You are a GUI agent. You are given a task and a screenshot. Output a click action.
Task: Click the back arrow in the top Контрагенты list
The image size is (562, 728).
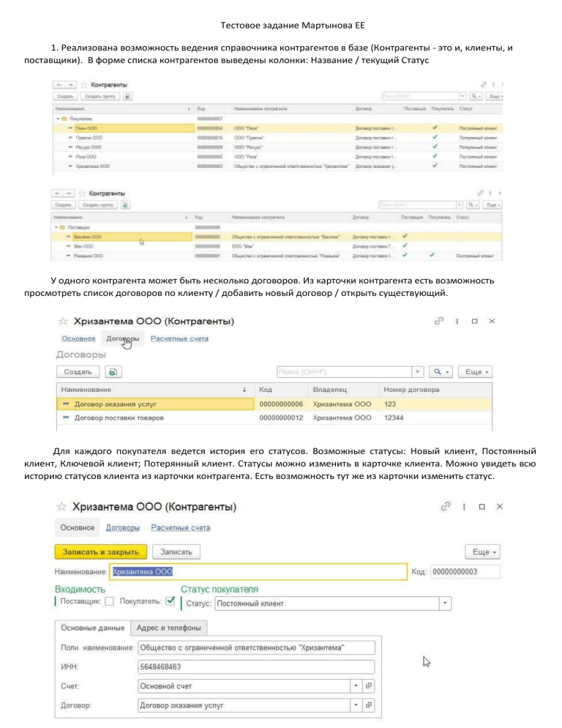(x=57, y=85)
